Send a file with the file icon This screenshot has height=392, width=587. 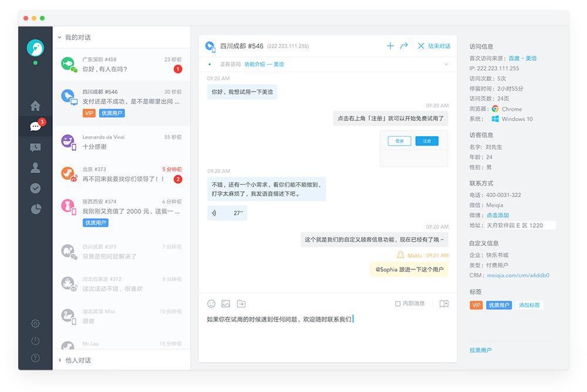(x=241, y=304)
